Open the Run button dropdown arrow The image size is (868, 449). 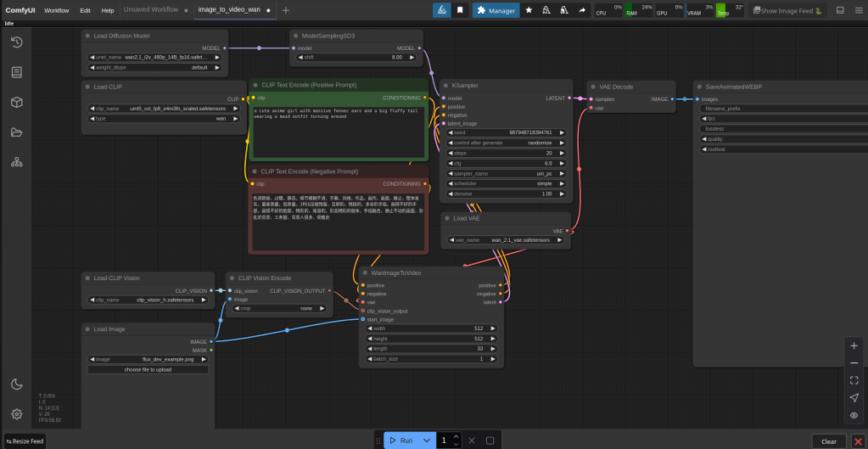(x=427, y=441)
